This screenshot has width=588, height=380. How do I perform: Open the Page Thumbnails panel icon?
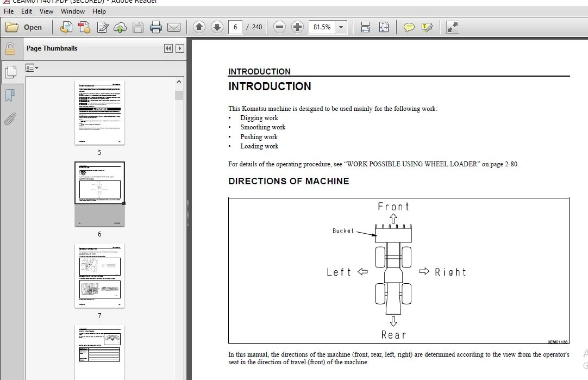[x=10, y=71]
